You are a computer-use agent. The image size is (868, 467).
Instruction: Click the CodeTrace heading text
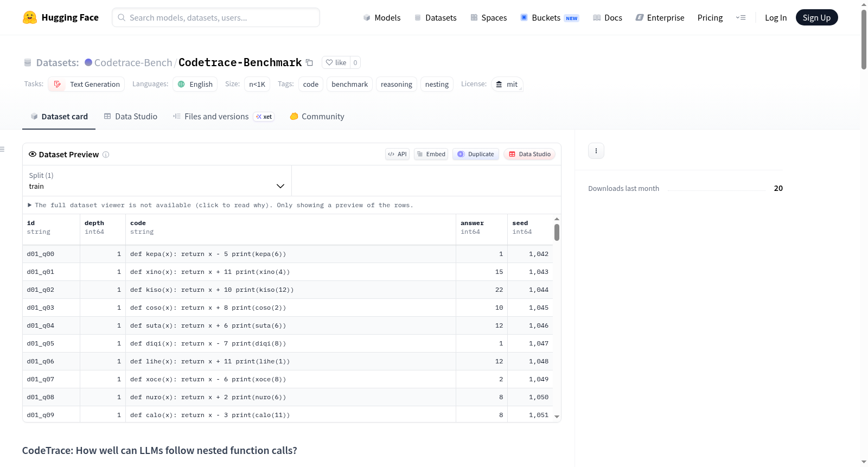[159, 450]
